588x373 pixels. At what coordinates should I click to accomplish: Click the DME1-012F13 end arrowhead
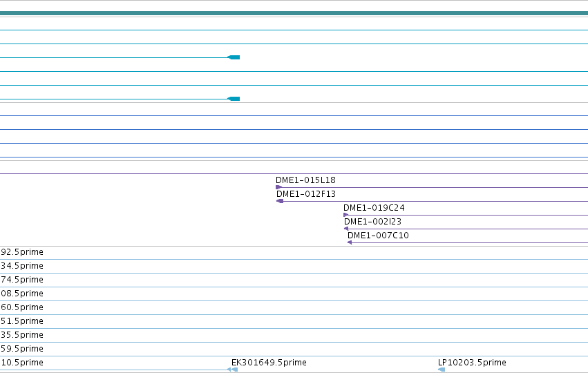point(280,201)
